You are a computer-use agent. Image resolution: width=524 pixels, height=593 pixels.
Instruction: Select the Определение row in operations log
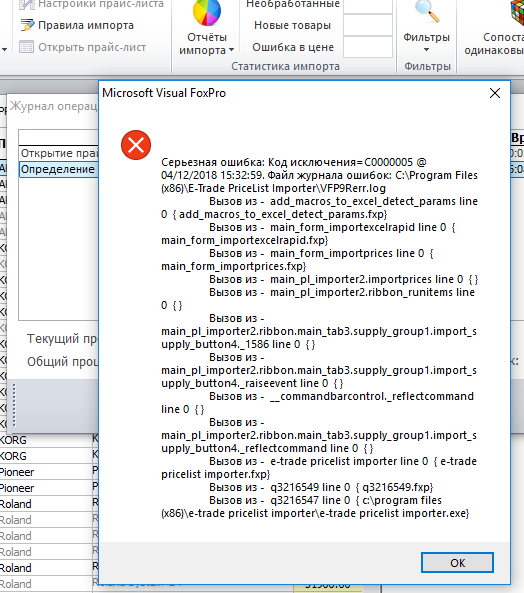coord(59,169)
